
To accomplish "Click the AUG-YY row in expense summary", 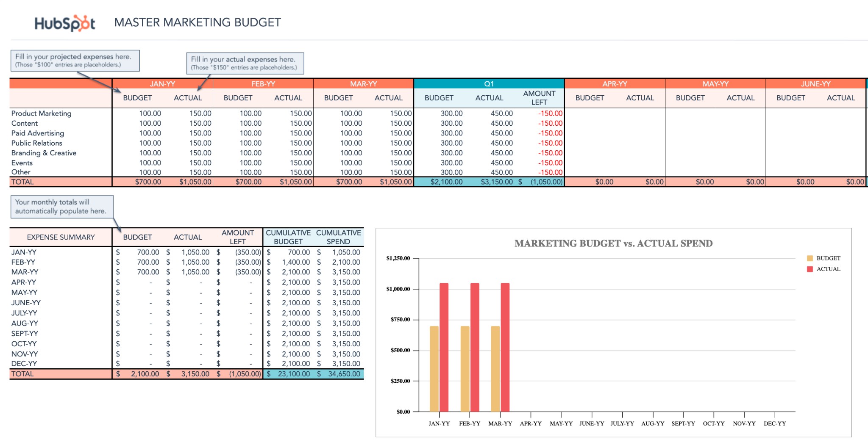I will (x=186, y=323).
